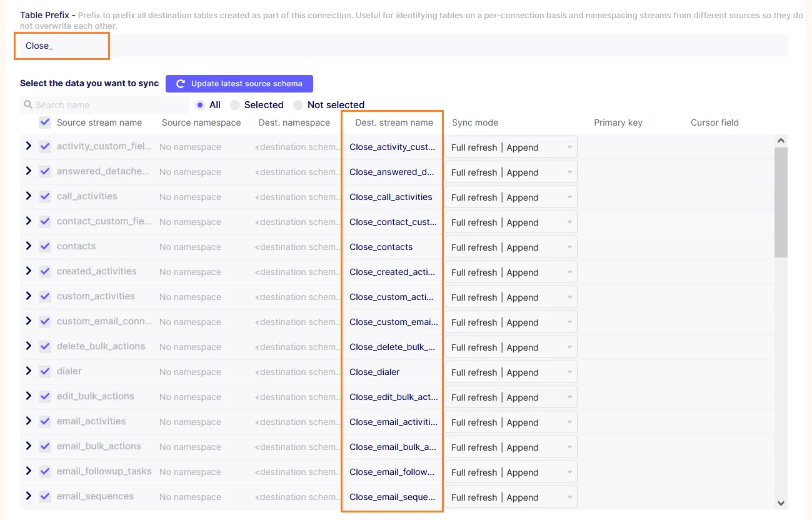Click the Close_call_activities destination name
This screenshot has width=812, height=520.
coord(391,197)
